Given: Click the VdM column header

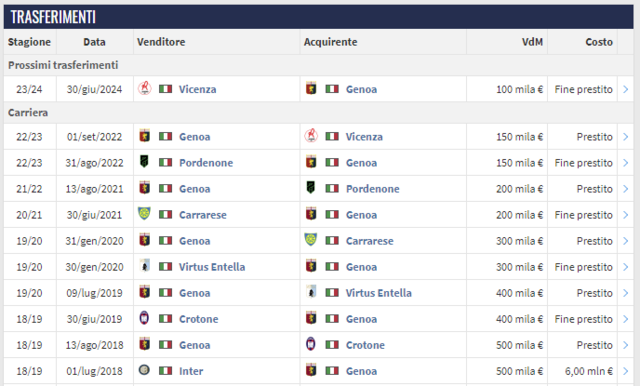Looking at the screenshot, I should 532,42.
